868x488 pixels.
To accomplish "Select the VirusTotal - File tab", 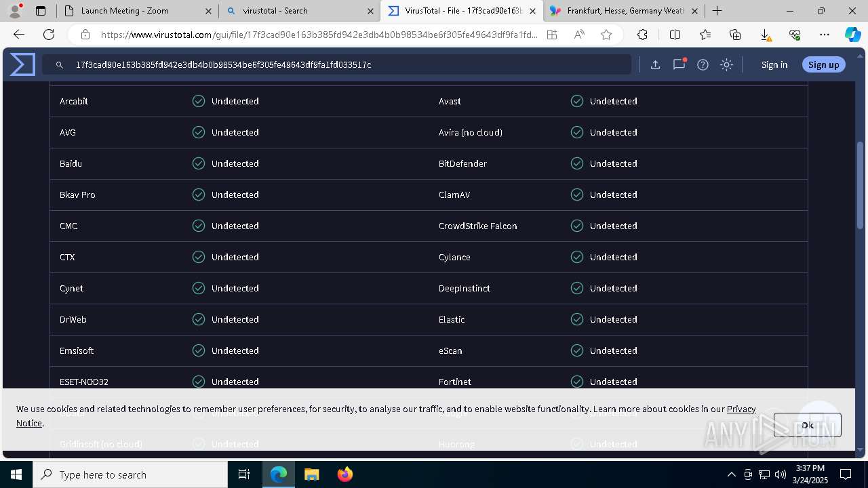I will (461, 11).
